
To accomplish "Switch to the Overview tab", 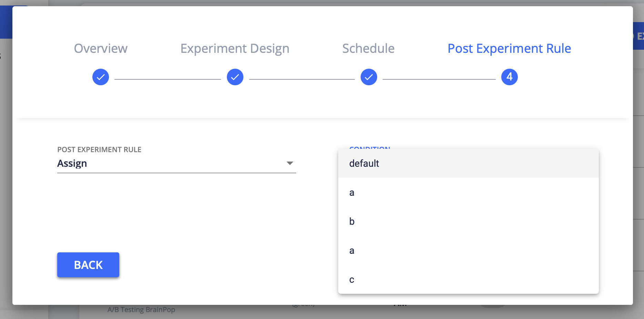I will tap(100, 48).
